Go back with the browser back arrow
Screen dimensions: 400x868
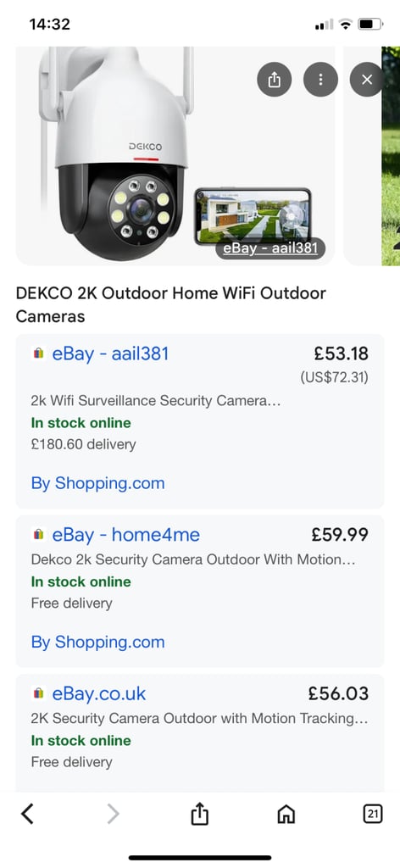[27, 814]
